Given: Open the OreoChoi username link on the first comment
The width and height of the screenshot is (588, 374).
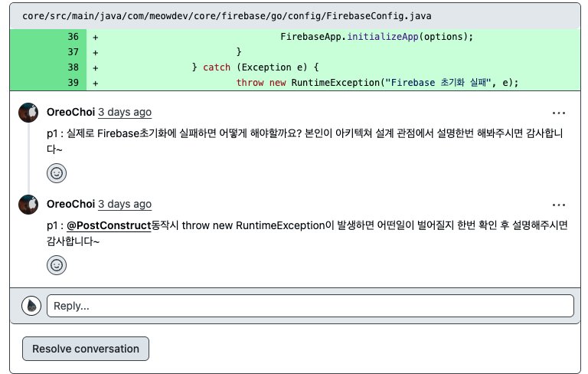Looking at the screenshot, I should pos(70,112).
